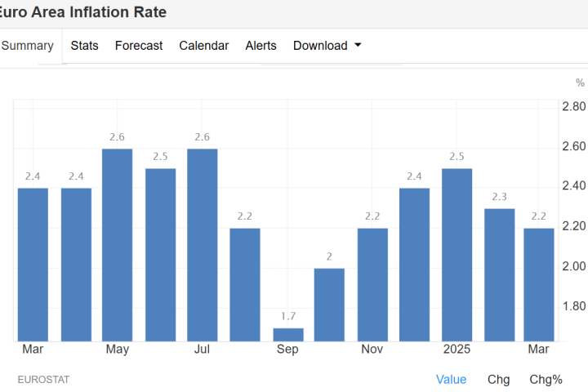Go to the Calendar tab

click(204, 46)
